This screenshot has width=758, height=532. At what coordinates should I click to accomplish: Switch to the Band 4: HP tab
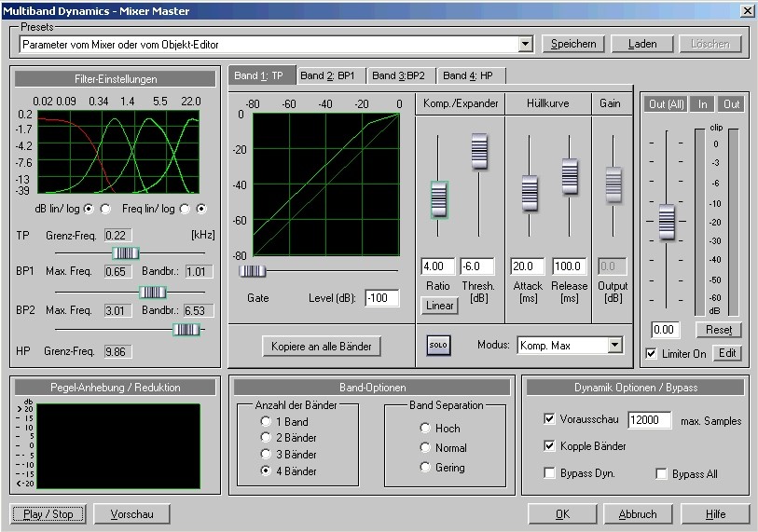pyautogui.click(x=471, y=75)
